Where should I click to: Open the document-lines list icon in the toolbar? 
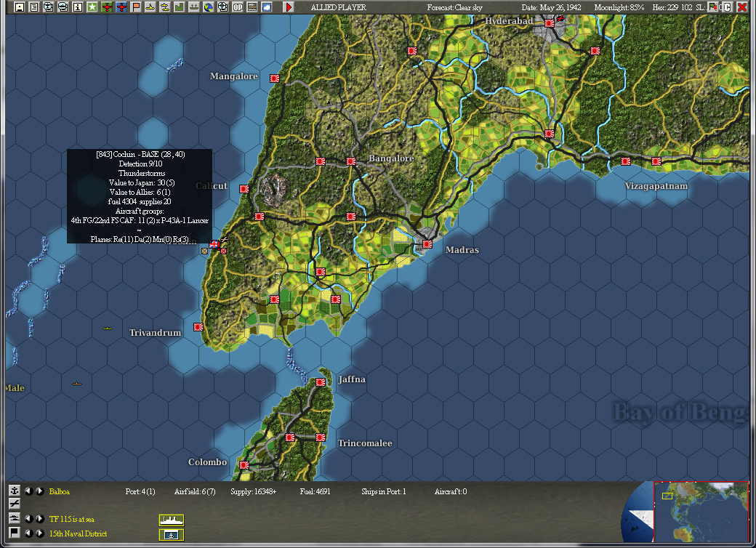(x=33, y=7)
